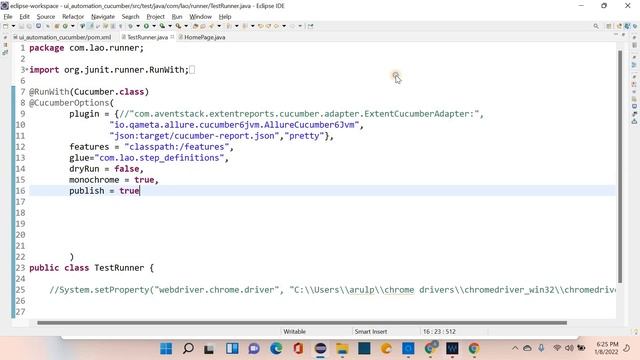This screenshot has height=360, width=640.
Task: Open the Teams Chat taskbar icon
Action: [254, 349]
